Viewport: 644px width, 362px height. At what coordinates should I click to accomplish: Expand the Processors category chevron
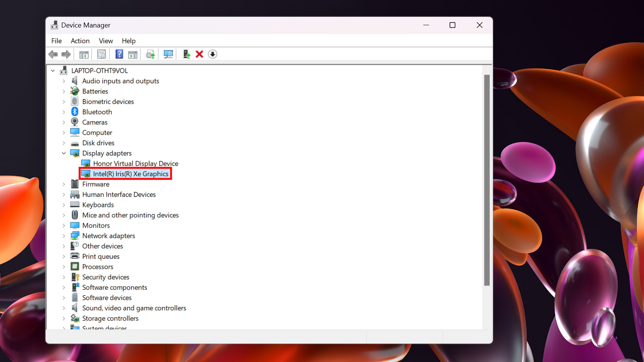(64, 267)
